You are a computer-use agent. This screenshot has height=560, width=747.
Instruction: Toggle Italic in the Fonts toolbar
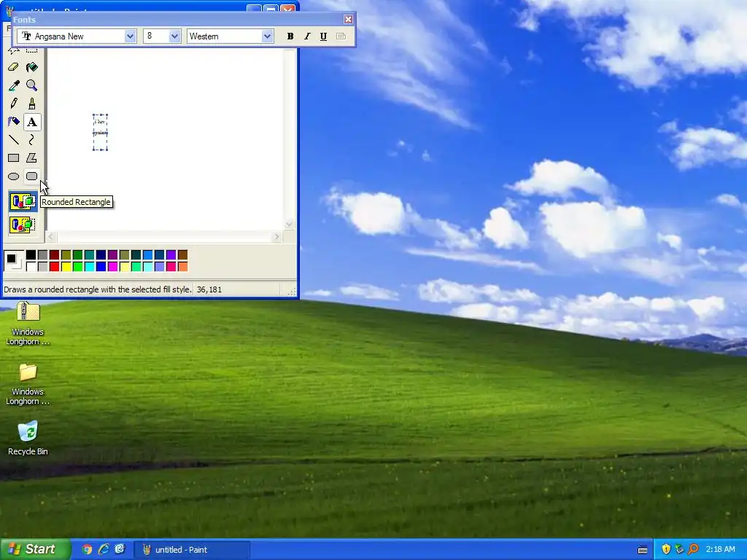(x=307, y=36)
